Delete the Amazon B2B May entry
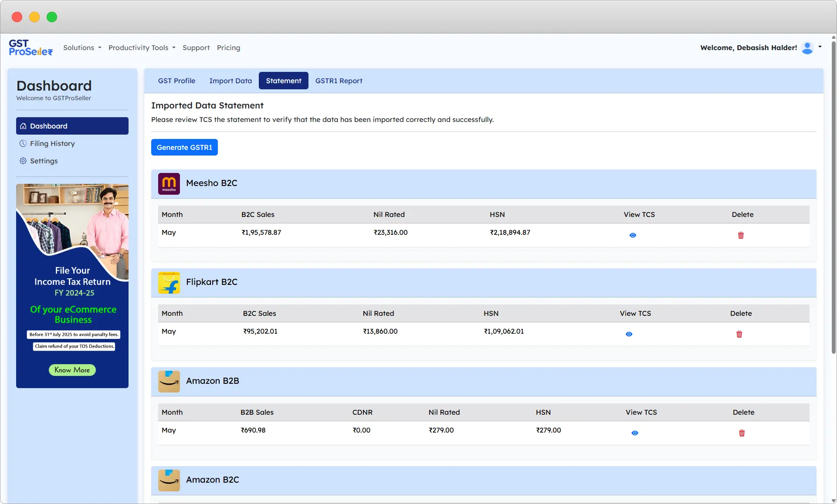The height and width of the screenshot is (504, 837). coord(742,433)
